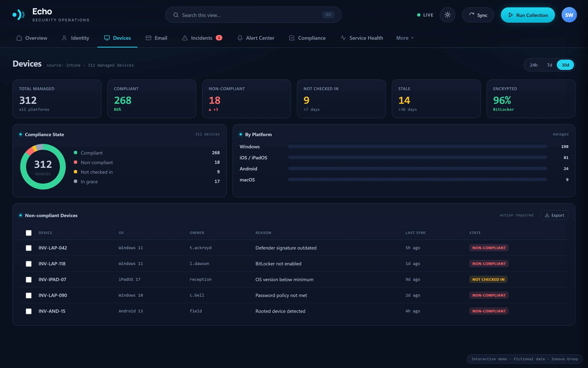This screenshot has height=368, width=588.
Task: Click the Devices monitor icon
Action: [107, 38]
